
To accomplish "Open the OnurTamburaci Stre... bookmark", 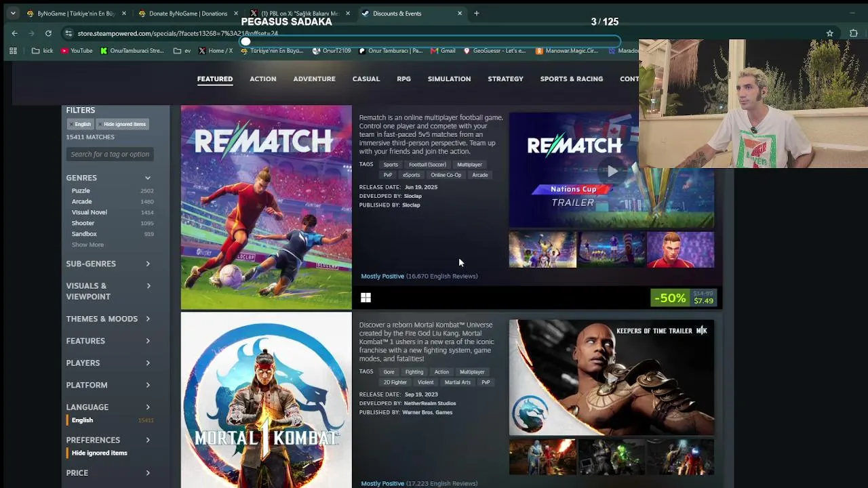I will tap(132, 51).
